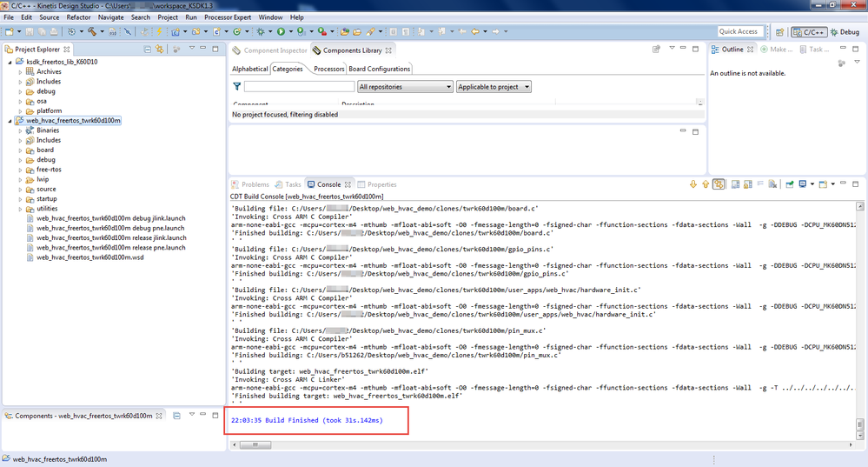Click the Components Library filter text field
The height and width of the screenshot is (467, 868).
click(x=299, y=86)
